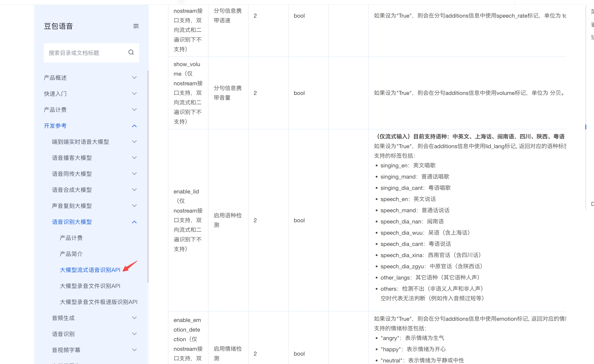
Task: Open the 音频生成 menu item
Action: (x=63, y=318)
